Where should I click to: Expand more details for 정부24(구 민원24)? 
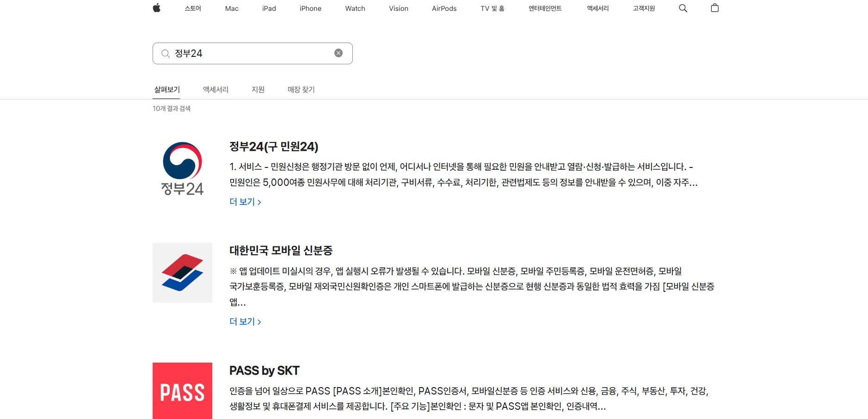(243, 202)
